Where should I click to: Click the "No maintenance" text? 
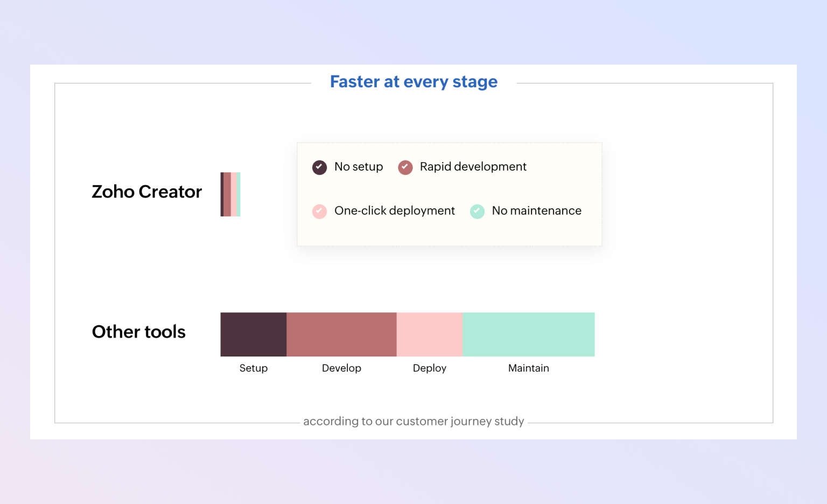click(x=536, y=211)
